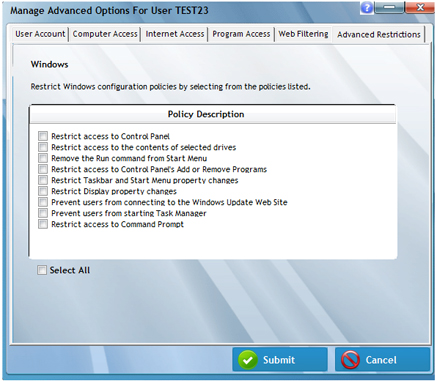437x381 pixels.
Task: Check Restrict access to contents of selected drives
Action: (x=43, y=147)
